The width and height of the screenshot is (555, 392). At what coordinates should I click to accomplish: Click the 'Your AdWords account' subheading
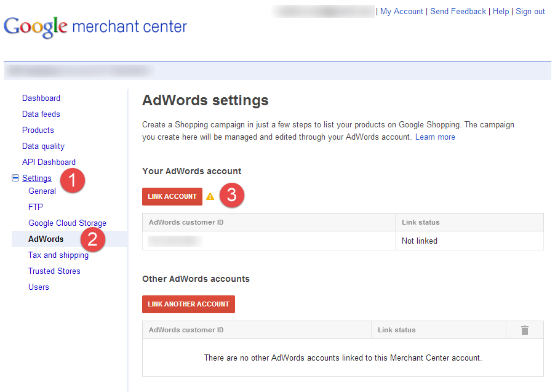click(x=192, y=172)
